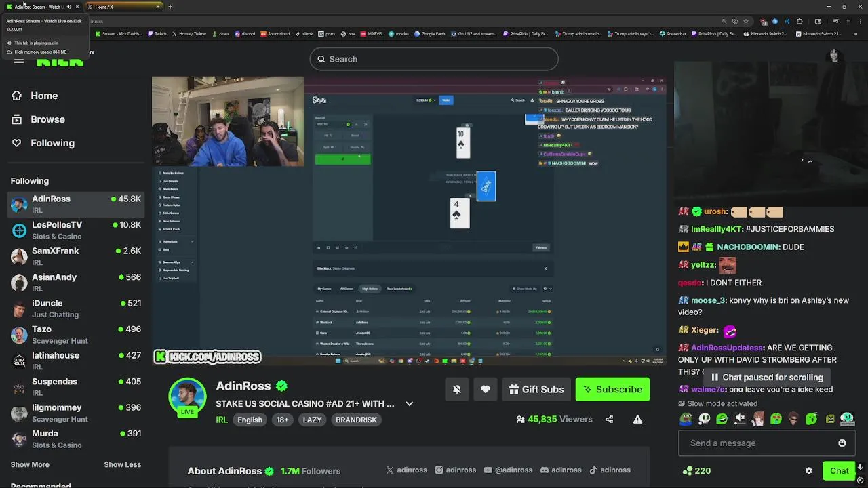
Task: Expand list with Show More
Action: [x=30, y=464]
